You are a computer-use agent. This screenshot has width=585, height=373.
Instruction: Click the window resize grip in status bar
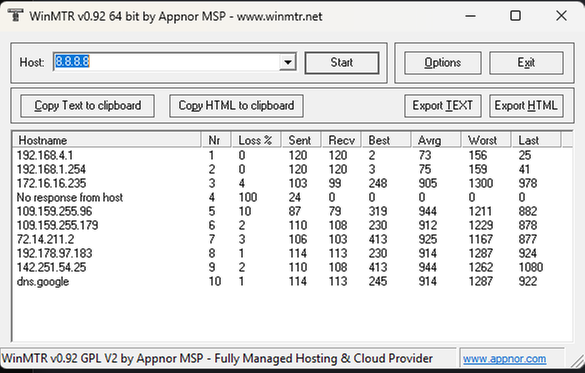click(577, 361)
